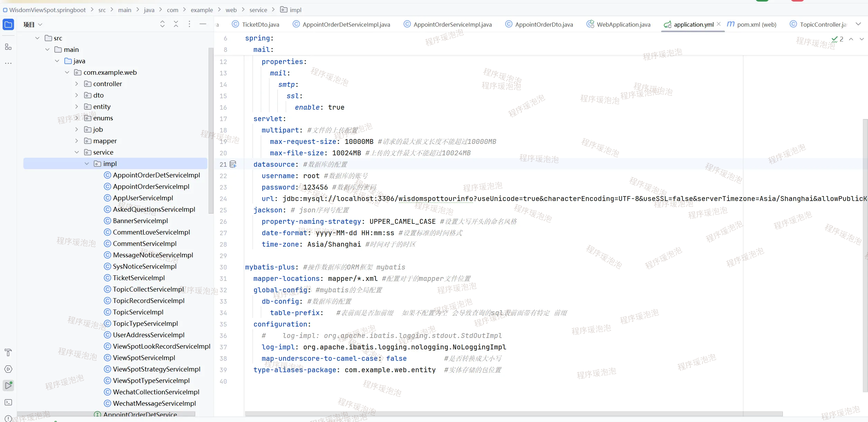Open the 项目 view dropdown

point(33,25)
